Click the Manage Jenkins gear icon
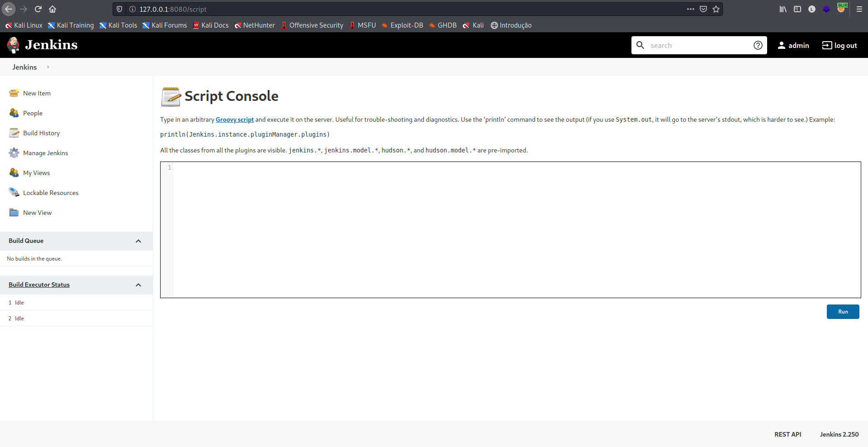Viewport: 868px width, 447px height. click(14, 153)
